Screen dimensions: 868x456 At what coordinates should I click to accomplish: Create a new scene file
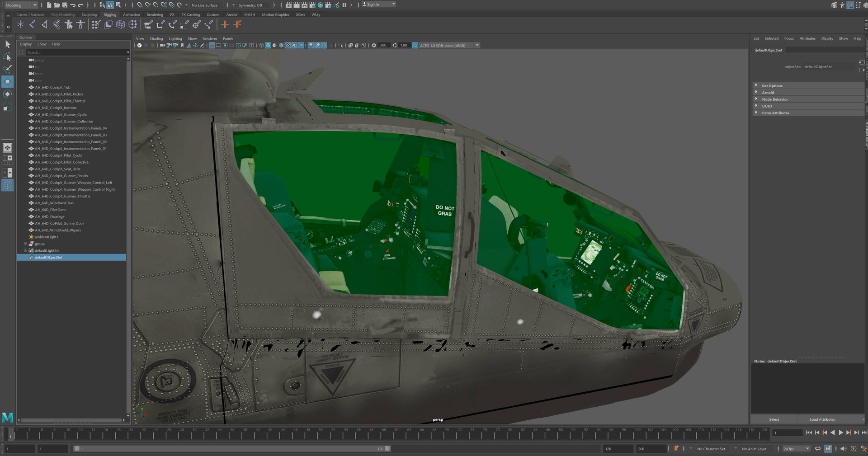(49, 5)
